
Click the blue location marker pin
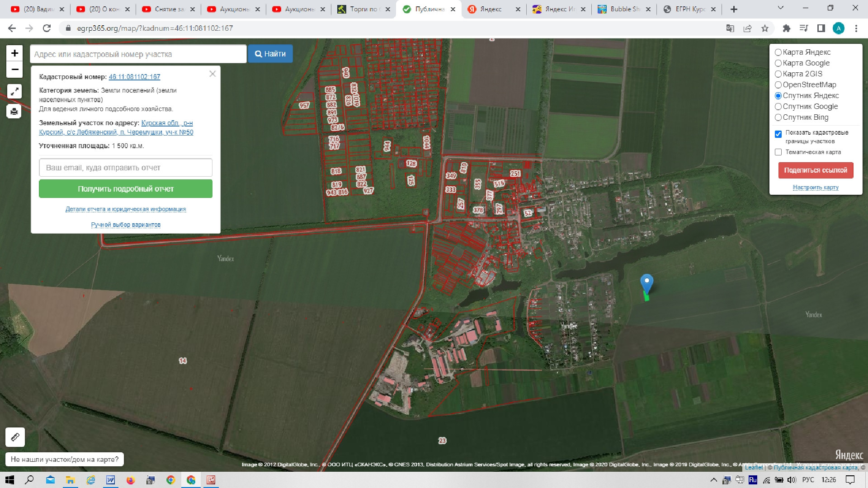[x=647, y=282]
